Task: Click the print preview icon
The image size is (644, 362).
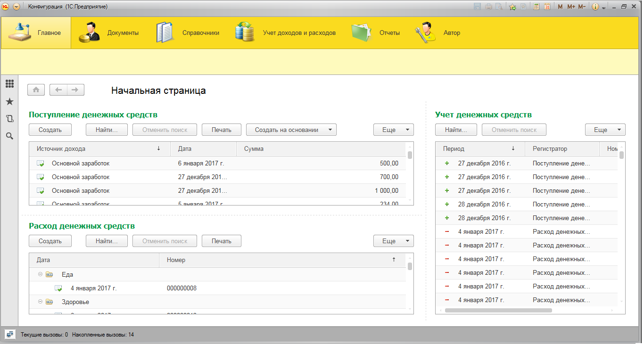Action: [x=498, y=7]
